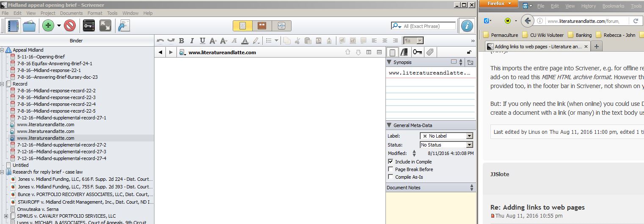Click the orange Firefox menu button
Image resolution: width=644 pixels, height=224 pixels.
pyautogui.click(x=498, y=3)
